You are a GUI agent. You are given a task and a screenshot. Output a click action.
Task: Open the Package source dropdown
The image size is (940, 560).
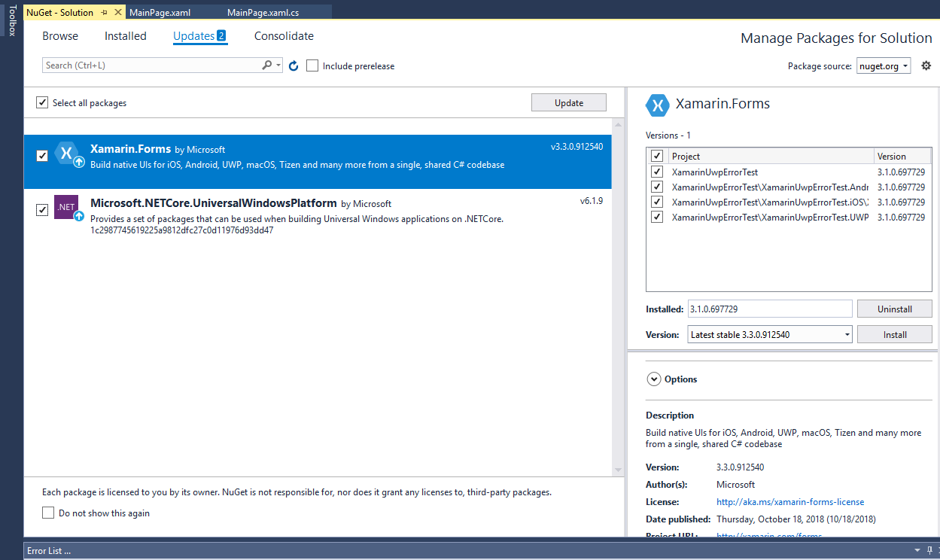point(905,65)
